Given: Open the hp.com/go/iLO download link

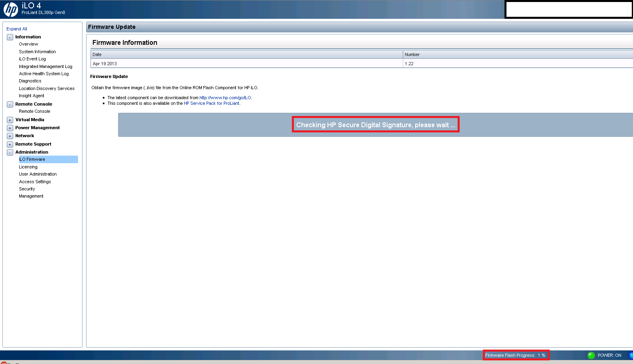Looking at the screenshot, I should (x=225, y=98).
